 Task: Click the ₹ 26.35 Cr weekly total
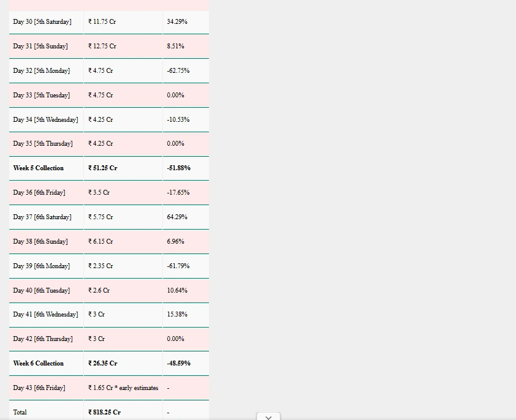(x=103, y=364)
